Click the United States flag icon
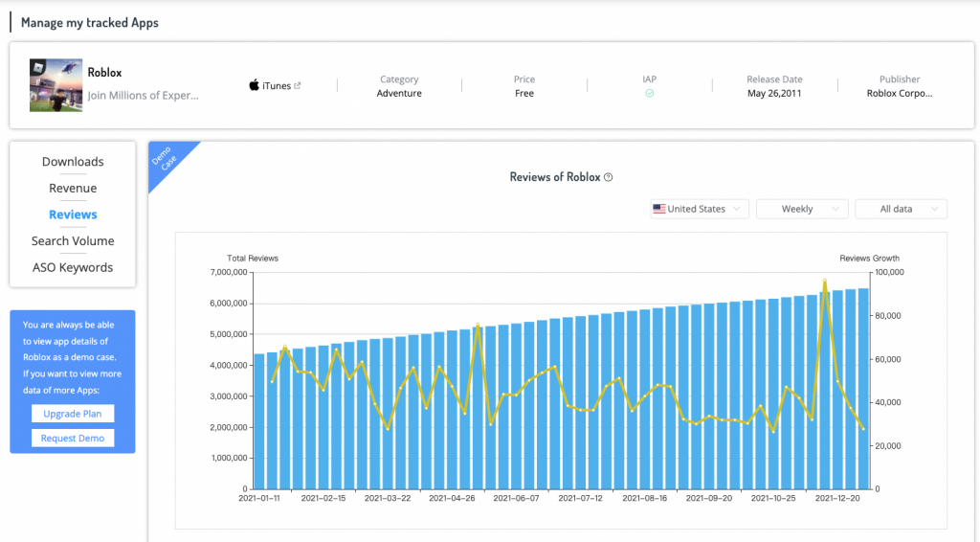Screen dimensions: 980x542 pyautogui.click(x=658, y=209)
